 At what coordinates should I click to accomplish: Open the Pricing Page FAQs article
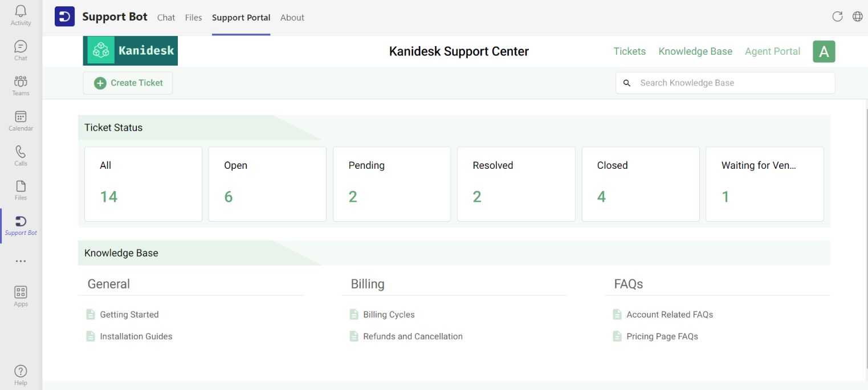(x=662, y=336)
